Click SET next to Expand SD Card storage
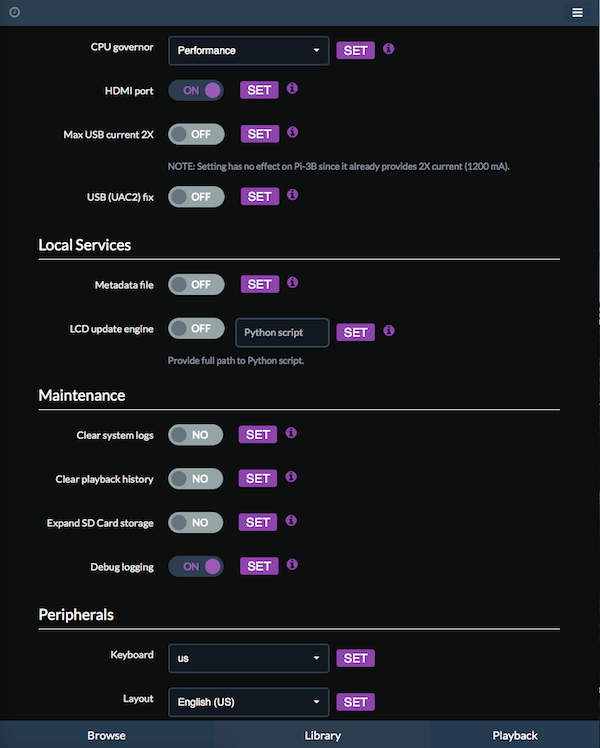600x748 pixels. (x=258, y=522)
